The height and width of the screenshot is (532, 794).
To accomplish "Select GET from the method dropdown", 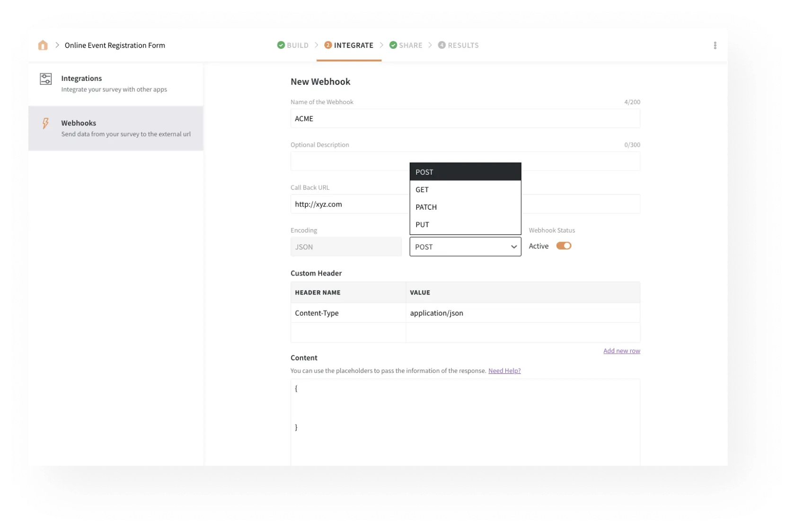I will 422,189.
